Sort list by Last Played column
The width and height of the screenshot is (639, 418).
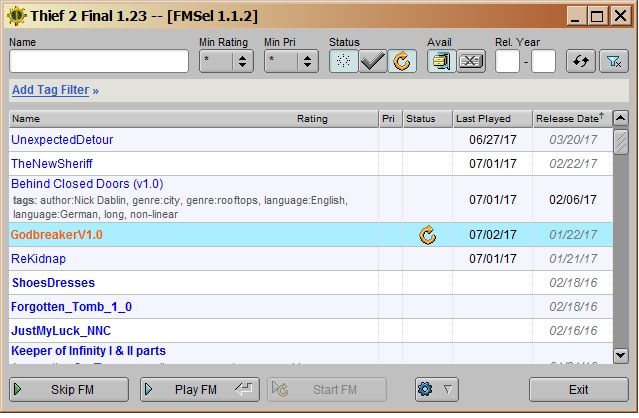click(491, 118)
